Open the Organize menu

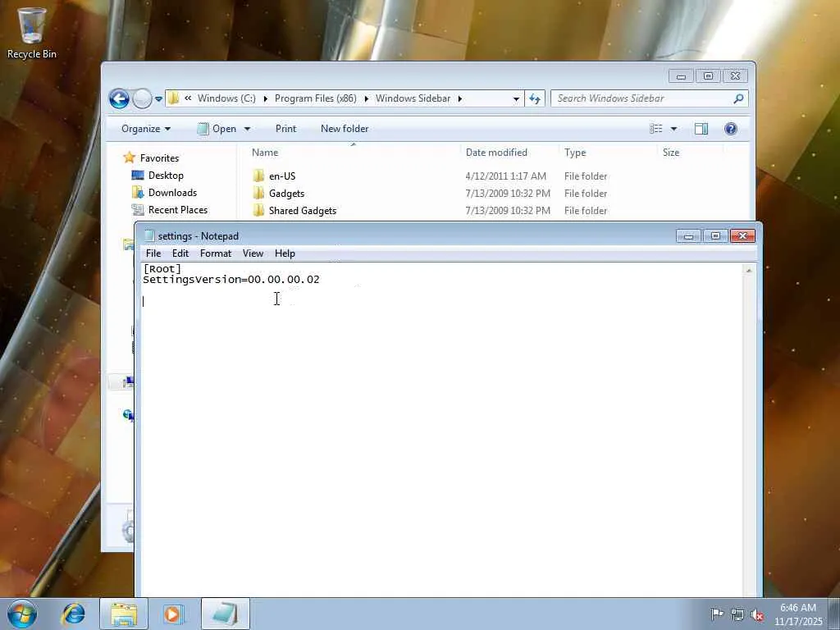tap(146, 129)
